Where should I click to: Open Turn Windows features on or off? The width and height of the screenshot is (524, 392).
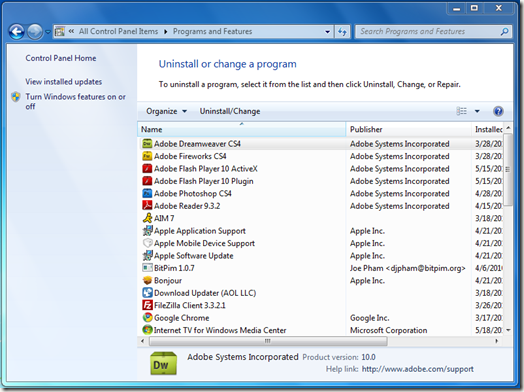(76, 101)
